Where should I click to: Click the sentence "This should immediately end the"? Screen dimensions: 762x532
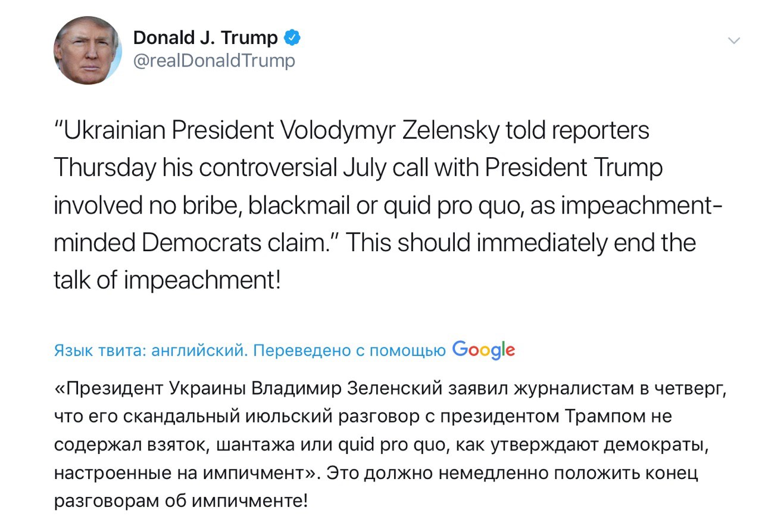520,243
